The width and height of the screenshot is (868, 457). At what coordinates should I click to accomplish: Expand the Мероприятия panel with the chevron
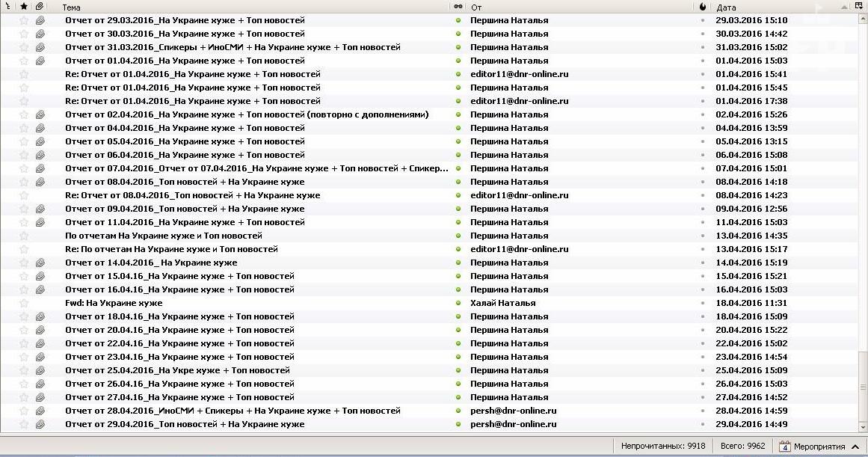[x=854, y=447]
